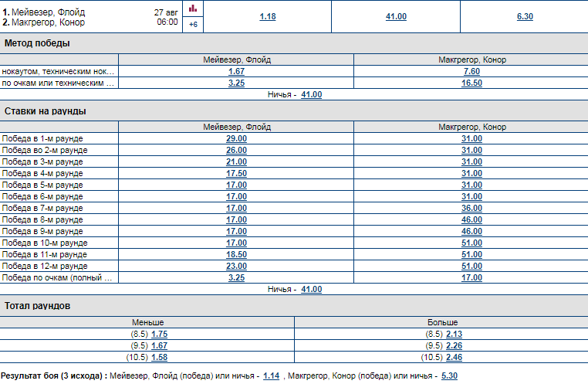Image resolution: width=588 pixels, height=384 pixels.
Task: Select Mayweather odds for 10-м раунде
Action: [236, 243]
